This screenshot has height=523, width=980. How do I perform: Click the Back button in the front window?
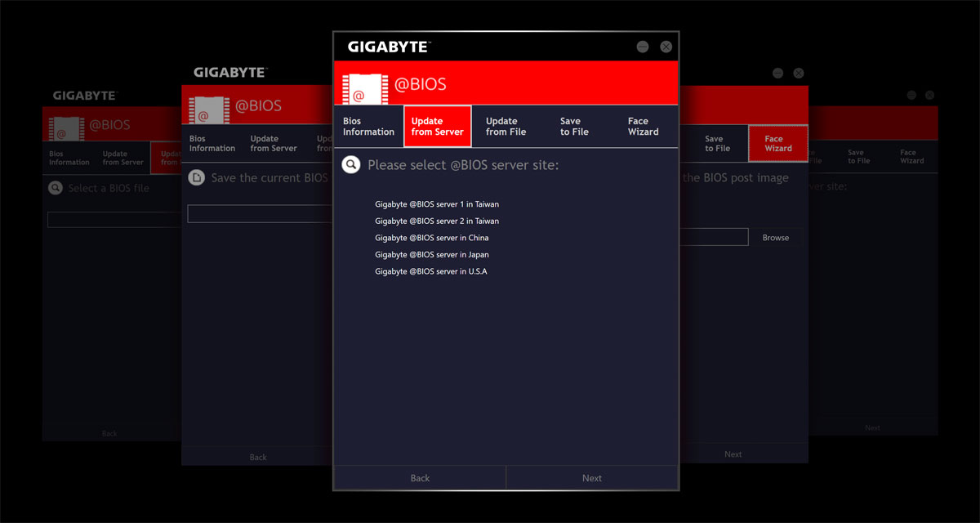[x=420, y=478]
